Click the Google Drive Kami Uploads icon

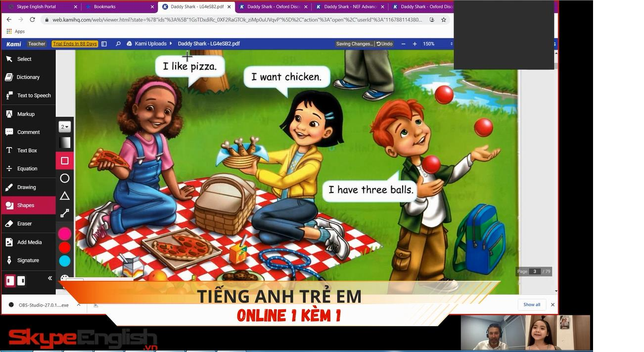(130, 44)
